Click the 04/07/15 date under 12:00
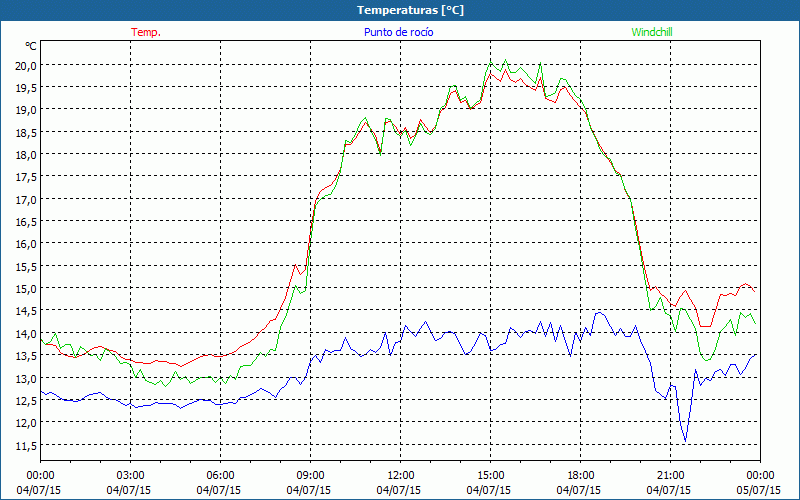This screenshot has width=800, height=500. point(399,490)
